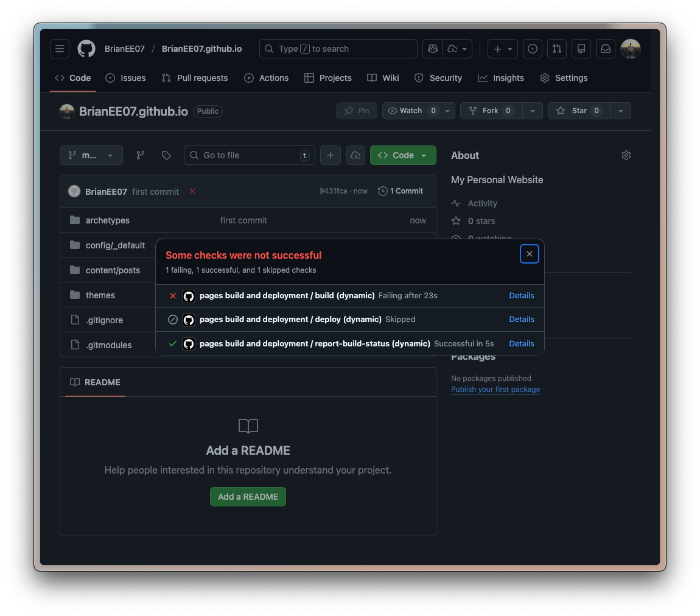View branches via the branch icon
This screenshot has height=616, width=700.
pyautogui.click(x=141, y=155)
